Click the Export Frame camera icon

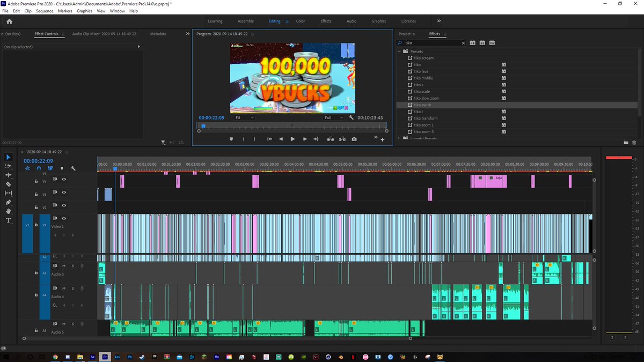pyautogui.click(x=354, y=139)
